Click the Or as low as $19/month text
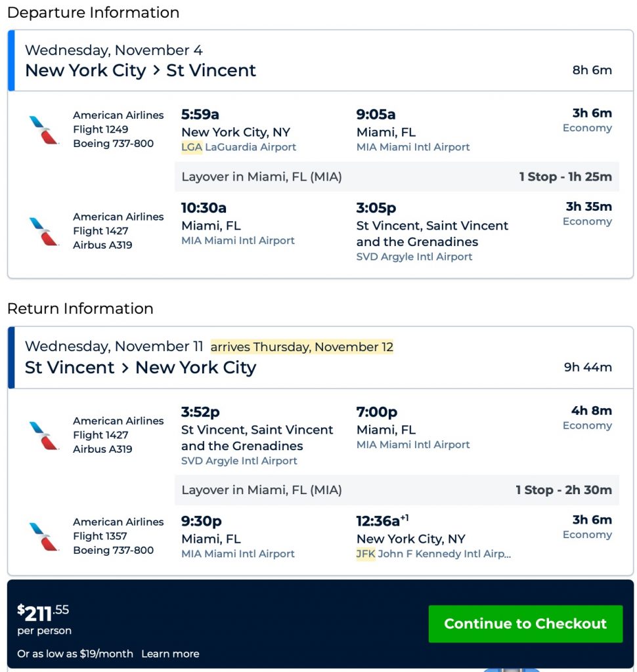637x672 pixels. (75, 654)
